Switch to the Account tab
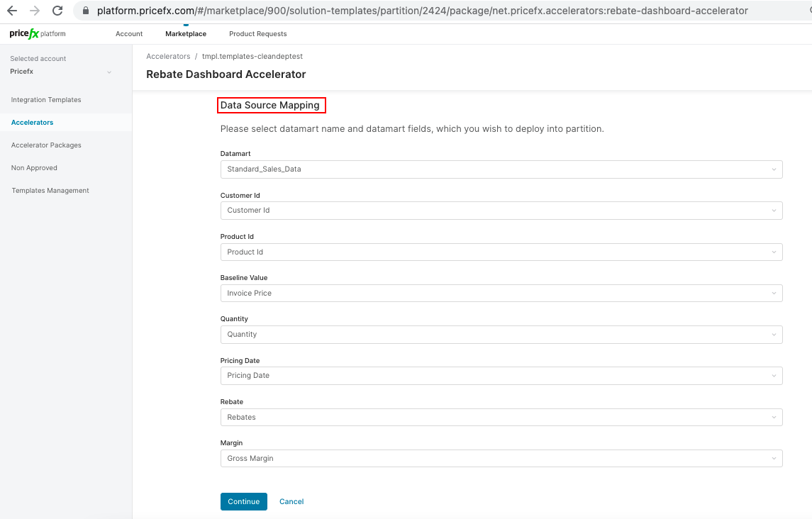Image resolution: width=812 pixels, height=519 pixels. 129,34
